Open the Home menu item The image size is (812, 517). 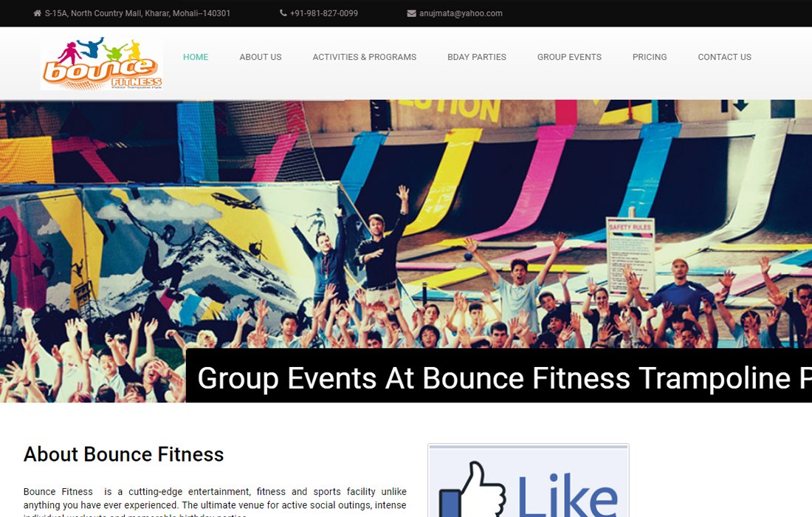click(x=196, y=57)
